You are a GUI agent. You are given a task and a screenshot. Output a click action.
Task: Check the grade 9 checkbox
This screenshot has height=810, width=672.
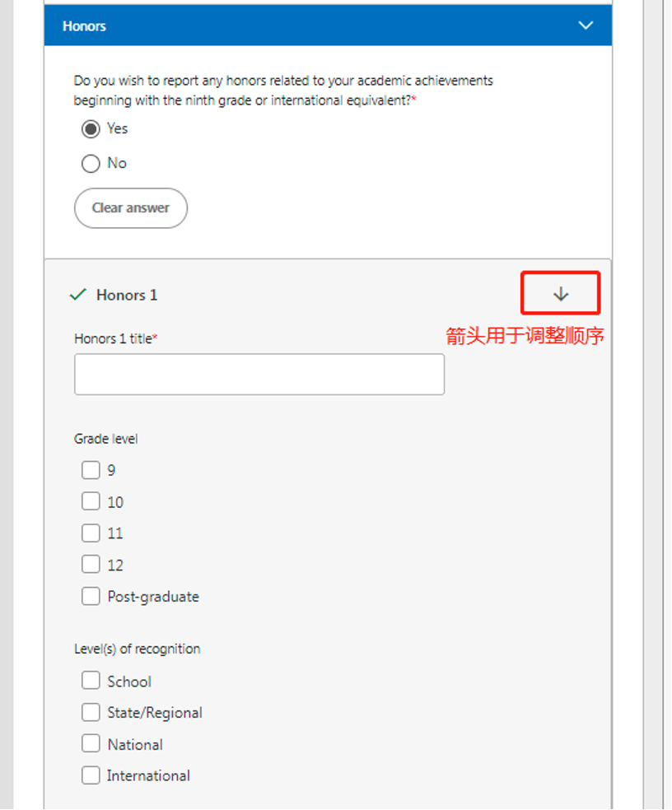click(x=91, y=471)
